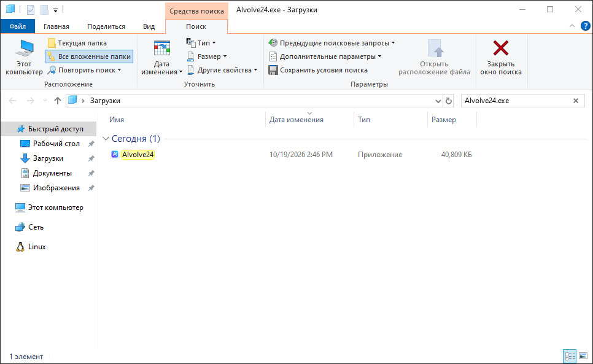This screenshot has height=364, width=593.
Task: Open Загрузки in the navigation pane
Action: pos(48,158)
